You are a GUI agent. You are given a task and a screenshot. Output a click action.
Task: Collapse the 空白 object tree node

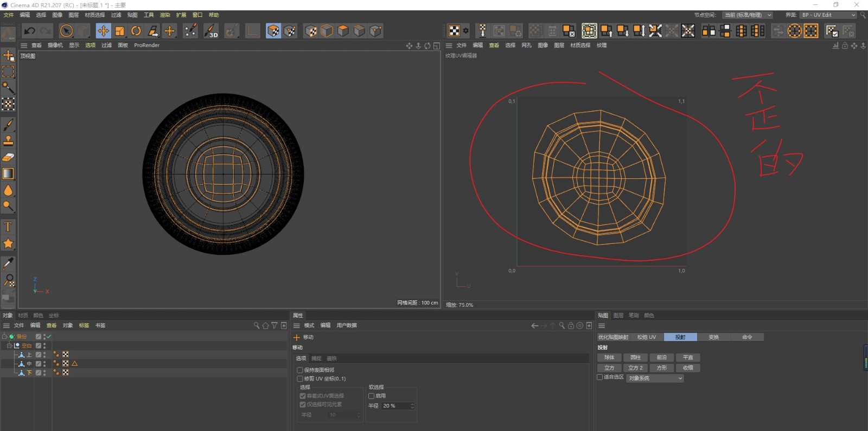[9, 345]
